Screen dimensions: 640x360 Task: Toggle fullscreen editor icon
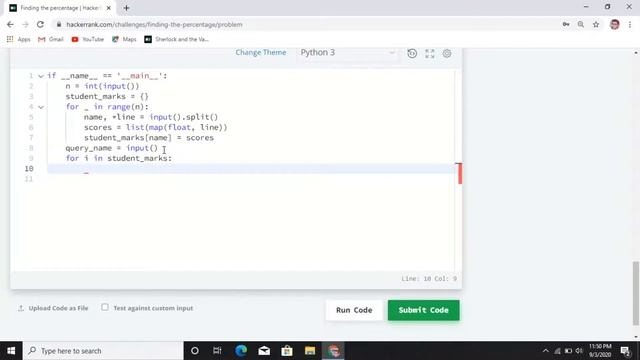click(429, 53)
